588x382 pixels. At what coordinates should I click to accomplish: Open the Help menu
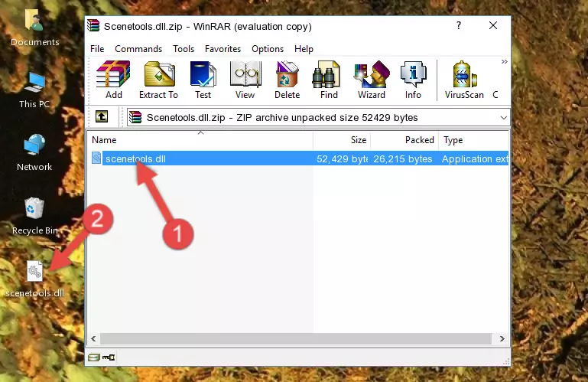304,49
